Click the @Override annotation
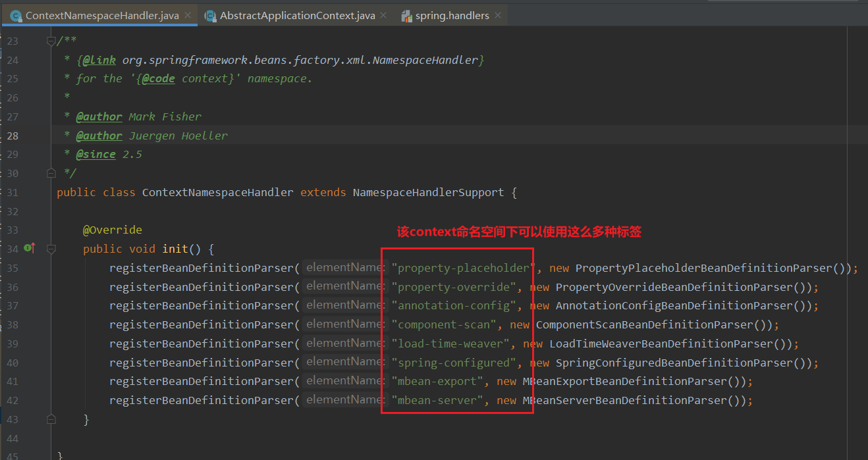Viewport: 868px width, 460px height. [x=112, y=230]
